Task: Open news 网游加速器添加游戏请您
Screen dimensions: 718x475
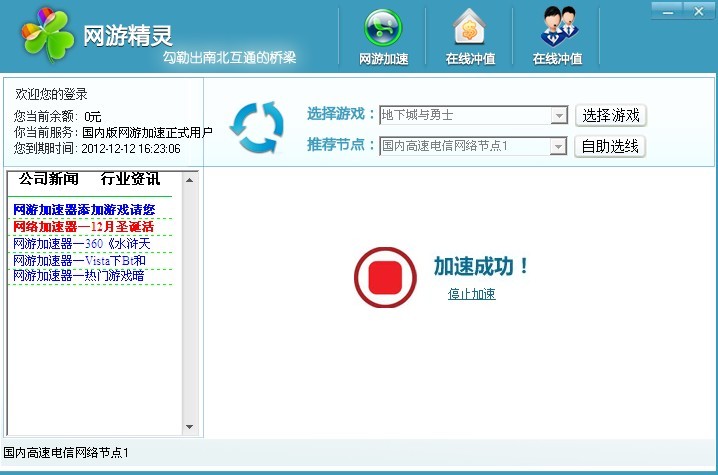Action: click(84, 210)
